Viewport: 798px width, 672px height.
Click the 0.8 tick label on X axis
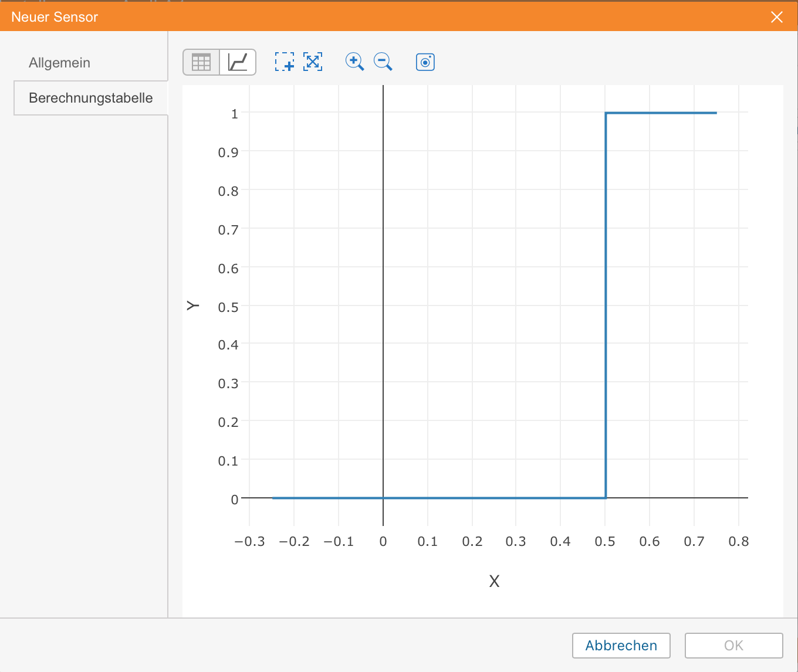(738, 542)
